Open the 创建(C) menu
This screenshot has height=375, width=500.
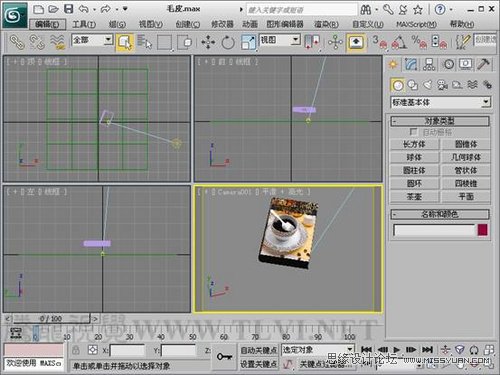coord(188,24)
